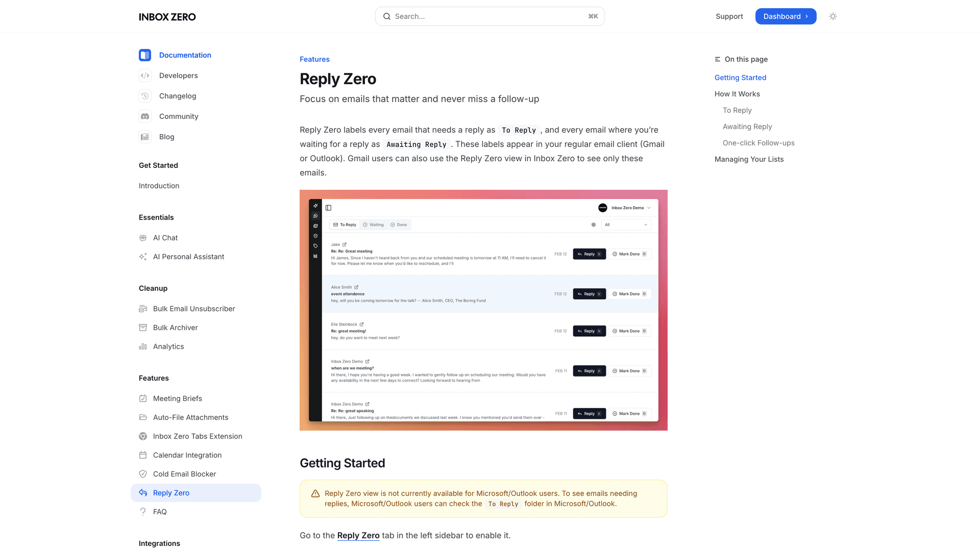Open the Blog newspaper icon

tap(145, 137)
